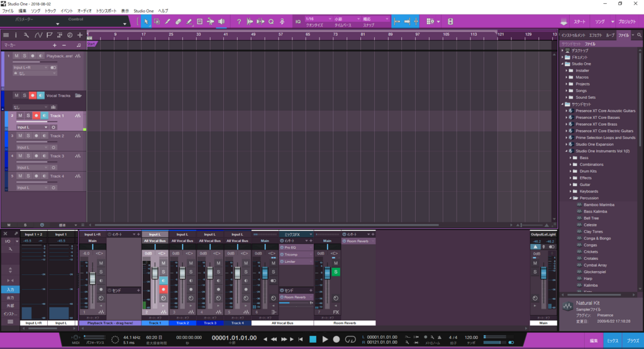The width and height of the screenshot is (644, 349).
Task: Adjust the Track 1 mixer fader
Action: point(155,273)
